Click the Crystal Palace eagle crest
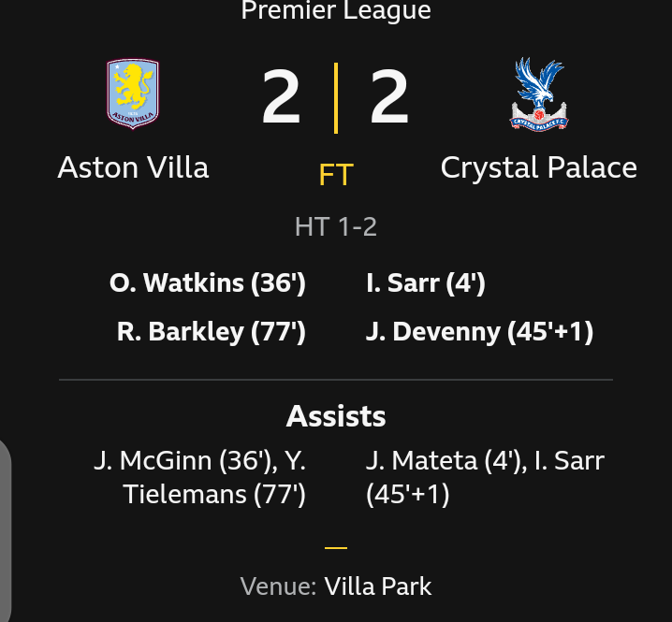The width and height of the screenshot is (672, 622). (x=539, y=94)
